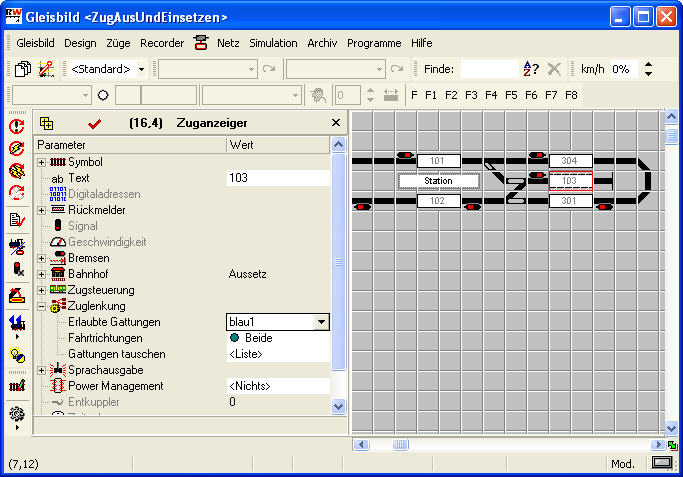Click the monitor icon in status bar
The image size is (683, 477).
coord(662,463)
